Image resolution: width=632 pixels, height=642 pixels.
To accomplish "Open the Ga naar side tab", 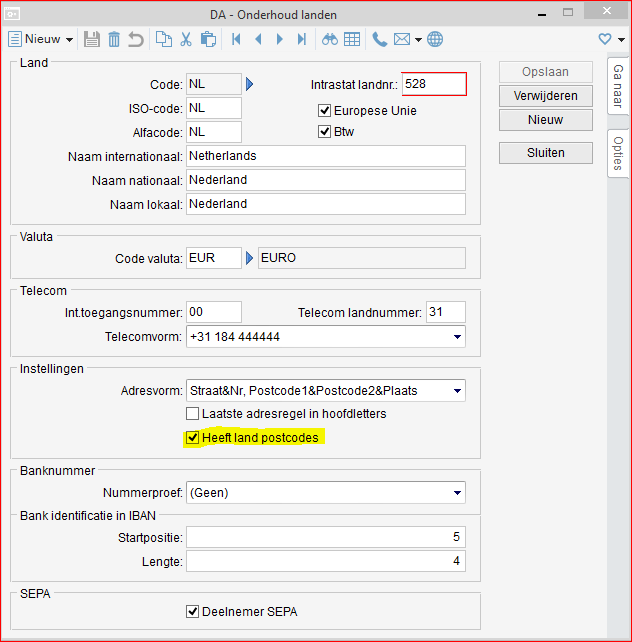I will pos(618,86).
